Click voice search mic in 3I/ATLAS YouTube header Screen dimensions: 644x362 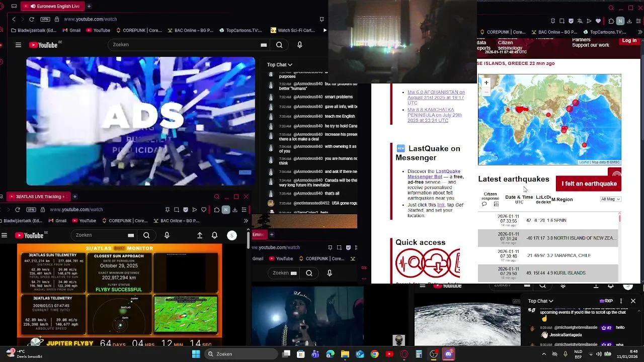(167, 235)
